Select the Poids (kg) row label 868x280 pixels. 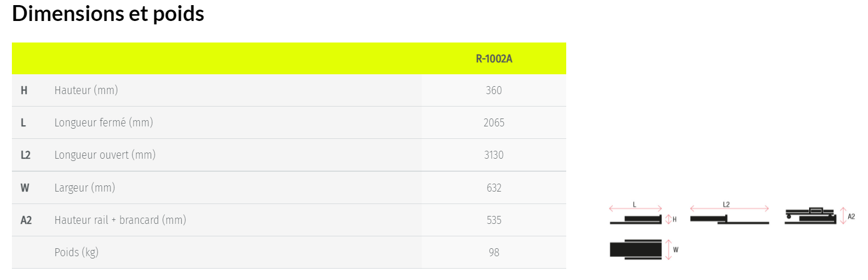76,252
